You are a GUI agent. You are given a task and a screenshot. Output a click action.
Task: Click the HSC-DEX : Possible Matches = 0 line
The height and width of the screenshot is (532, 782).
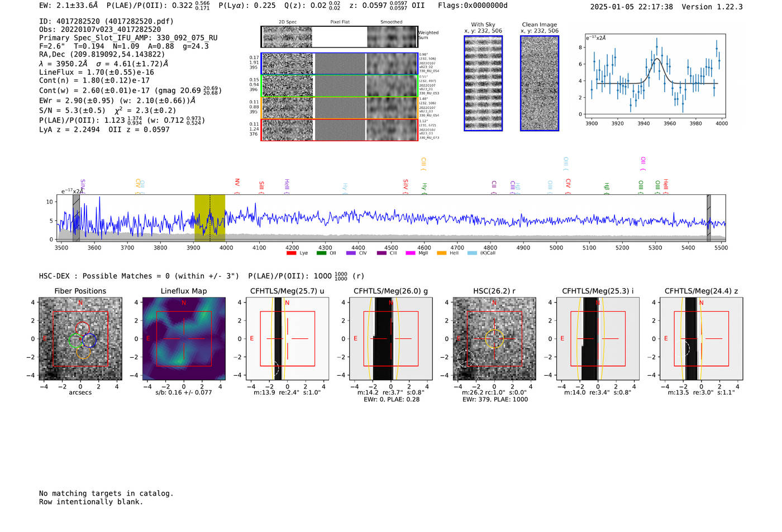tap(139, 276)
